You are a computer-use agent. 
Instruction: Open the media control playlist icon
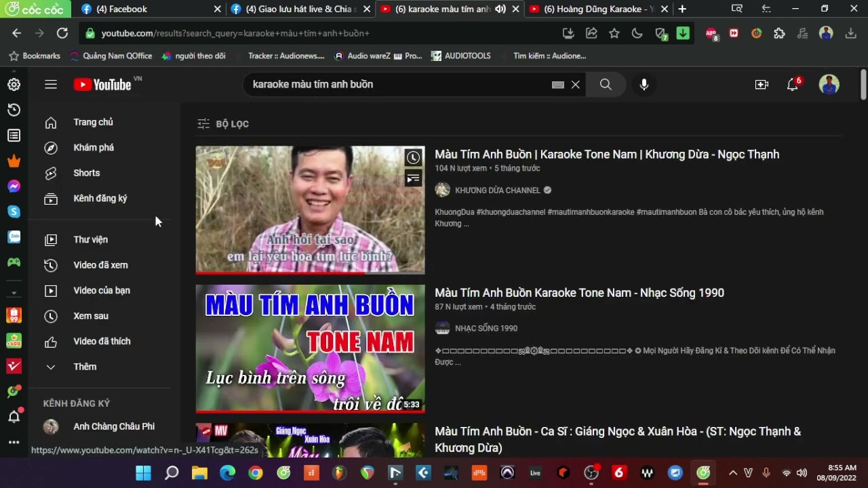coord(802,33)
